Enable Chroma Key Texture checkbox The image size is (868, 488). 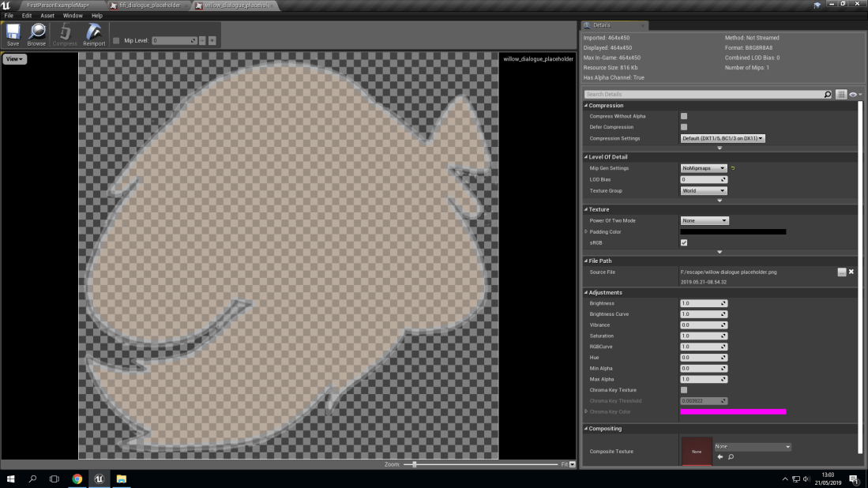[684, 390]
